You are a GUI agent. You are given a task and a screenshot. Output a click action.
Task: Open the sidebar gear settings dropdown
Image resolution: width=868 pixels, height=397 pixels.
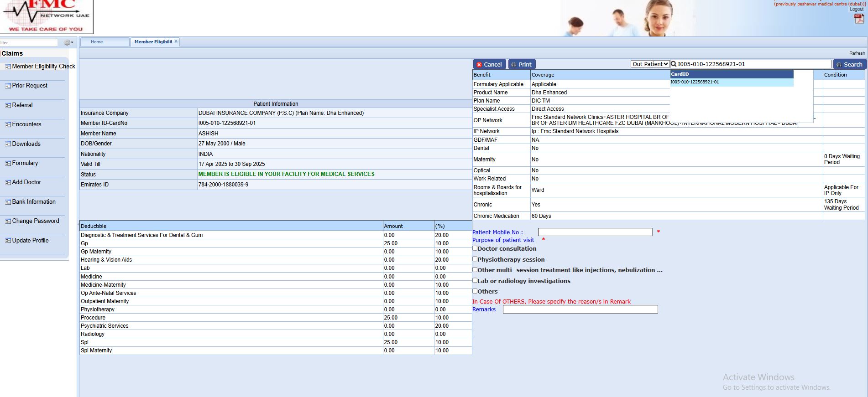(68, 42)
